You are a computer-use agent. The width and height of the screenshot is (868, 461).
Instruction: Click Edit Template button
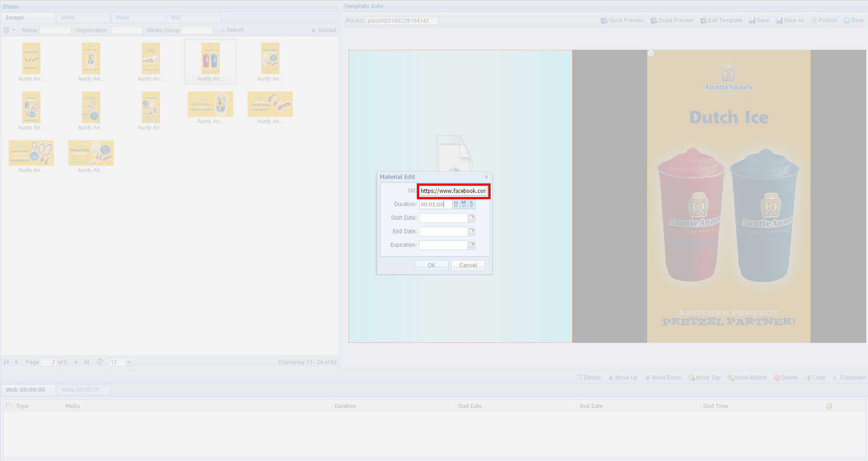[x=721, y=20]
